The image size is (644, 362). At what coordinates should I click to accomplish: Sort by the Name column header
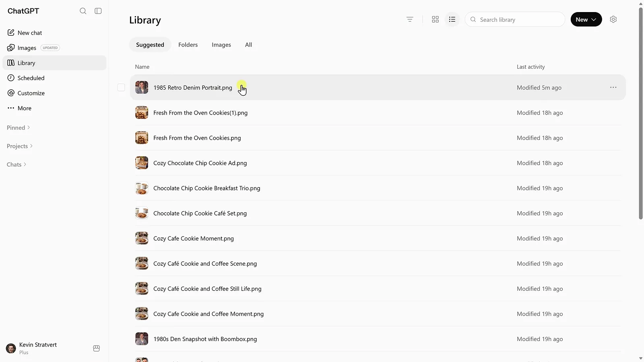tap(142, 67)
